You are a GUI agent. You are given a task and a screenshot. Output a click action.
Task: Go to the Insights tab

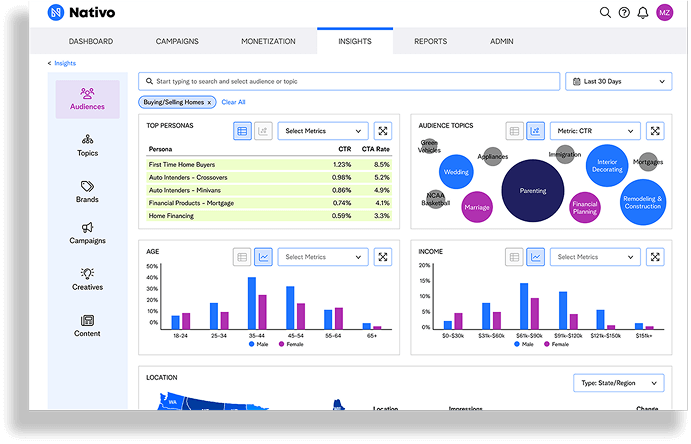pyautogui.click(x=355, y=41)
